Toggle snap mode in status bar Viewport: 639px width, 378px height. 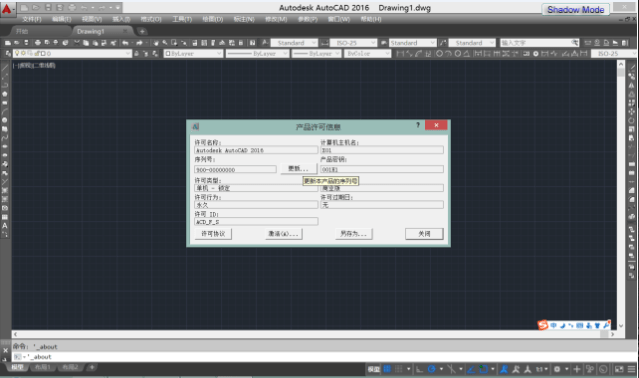click(x=399, y=369)
